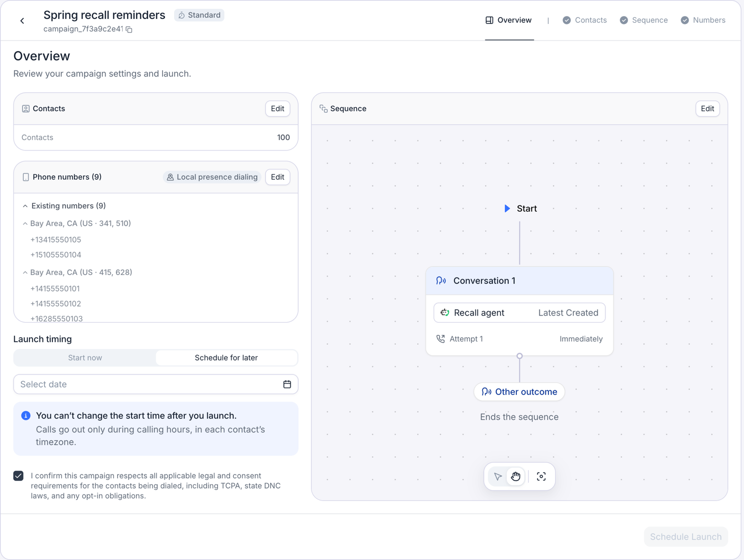Edit the Contacts section
The image size is (744, 560).
278,108
